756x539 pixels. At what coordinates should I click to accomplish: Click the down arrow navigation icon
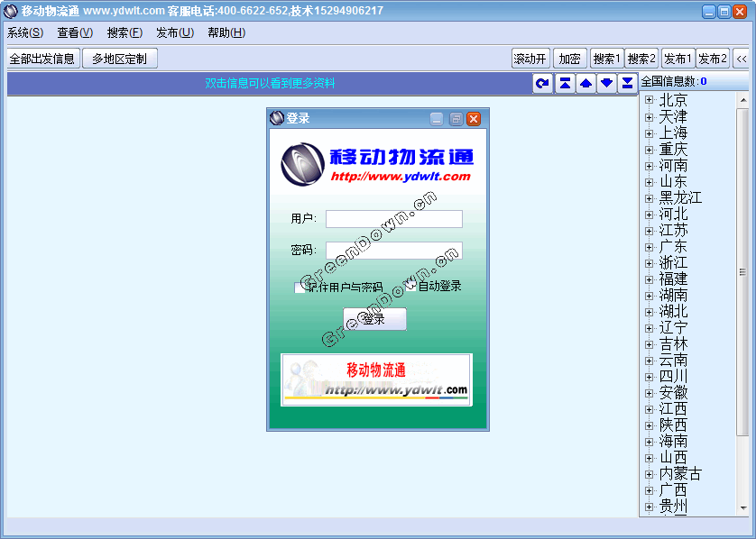pos(606,83)
